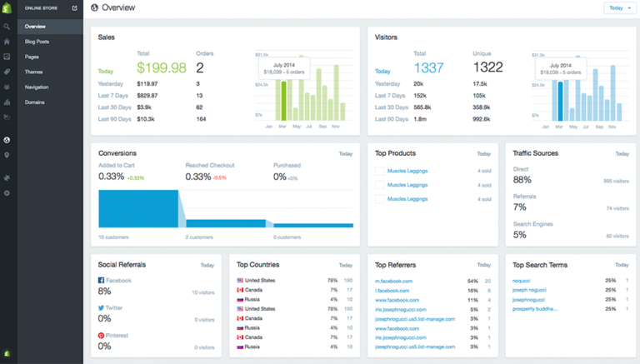Click the first Muscles Leggings product thumbnail

click(380, 171)
